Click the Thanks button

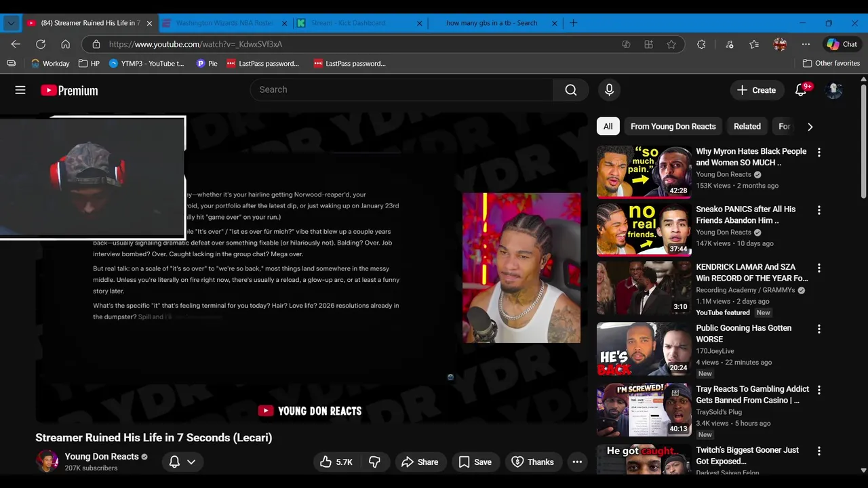tap(533, 462)
